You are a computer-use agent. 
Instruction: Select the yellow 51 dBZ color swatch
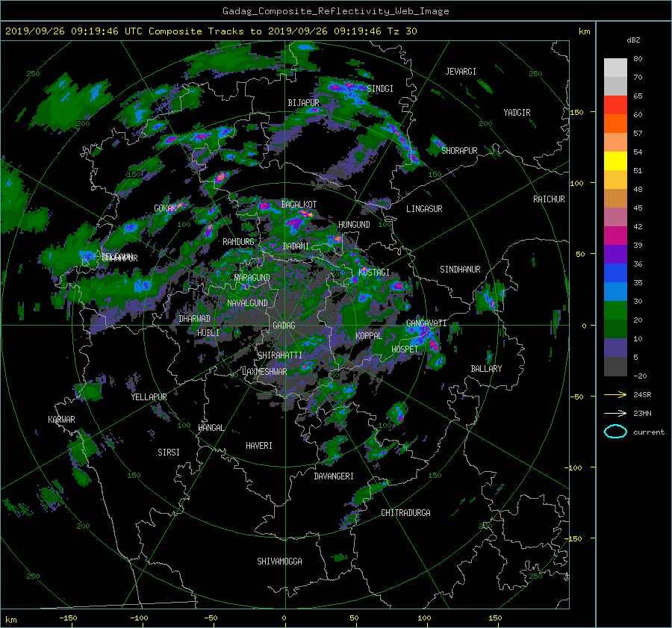coord(615,161)
